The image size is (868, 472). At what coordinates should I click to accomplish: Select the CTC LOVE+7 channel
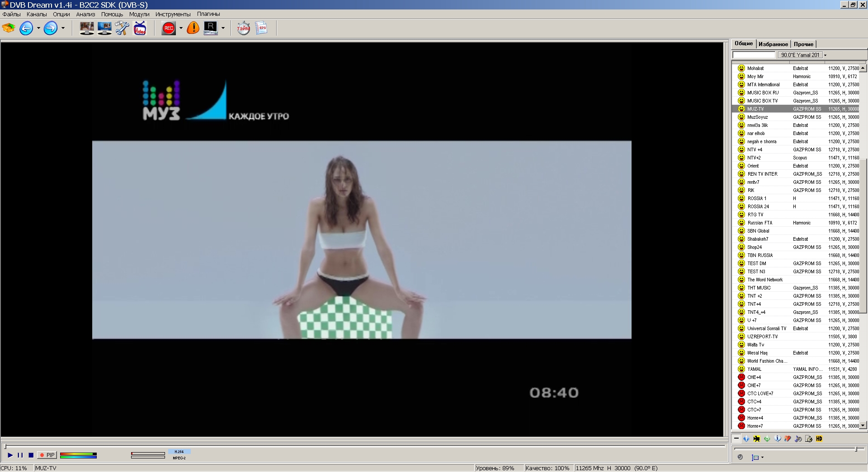tap(796, 393)
